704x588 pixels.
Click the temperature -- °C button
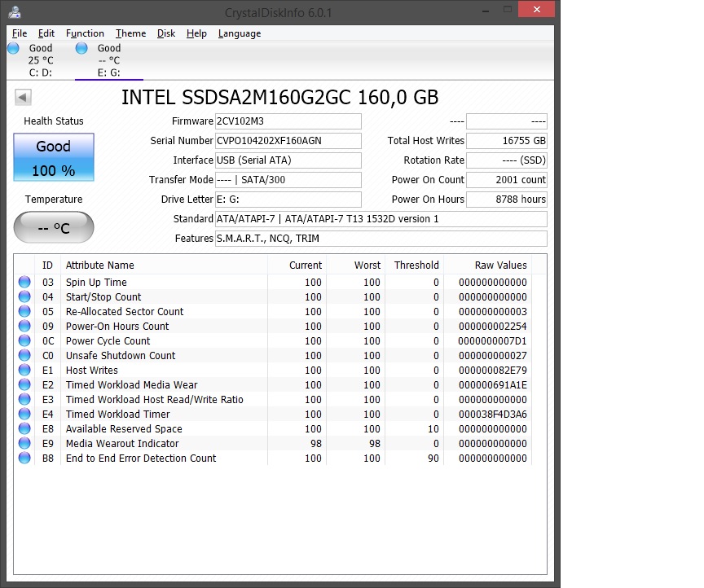click(x=54, y=227)
